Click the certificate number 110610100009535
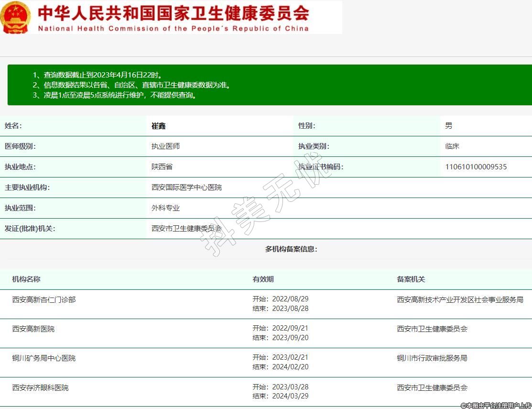This screenshot has width=532, height=409. [x=476, y=167]
